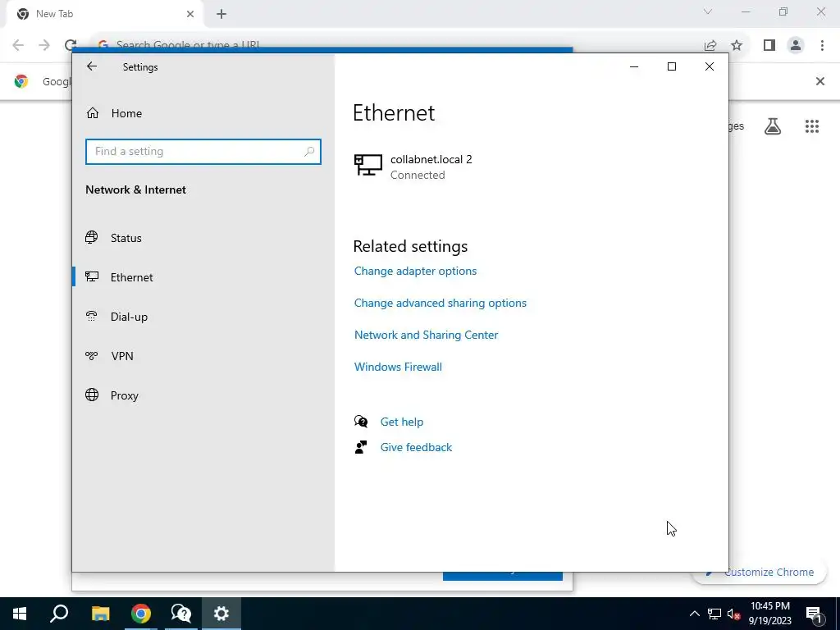This screenshot has height=630, width=840.
Task: Toggle Chrome side panel icon
Action: pos(769,46)
